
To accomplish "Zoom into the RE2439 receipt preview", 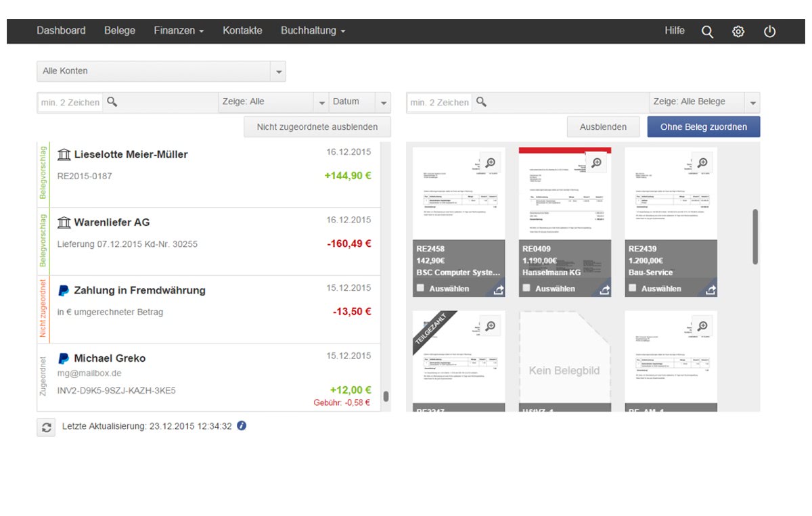I will pyautogui.click(x=702, y=162).
